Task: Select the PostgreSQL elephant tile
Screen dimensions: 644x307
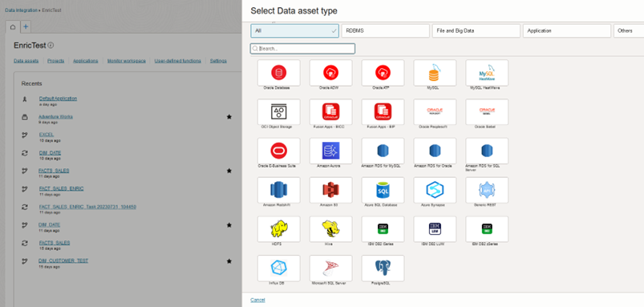Action: tap(383, 268)
